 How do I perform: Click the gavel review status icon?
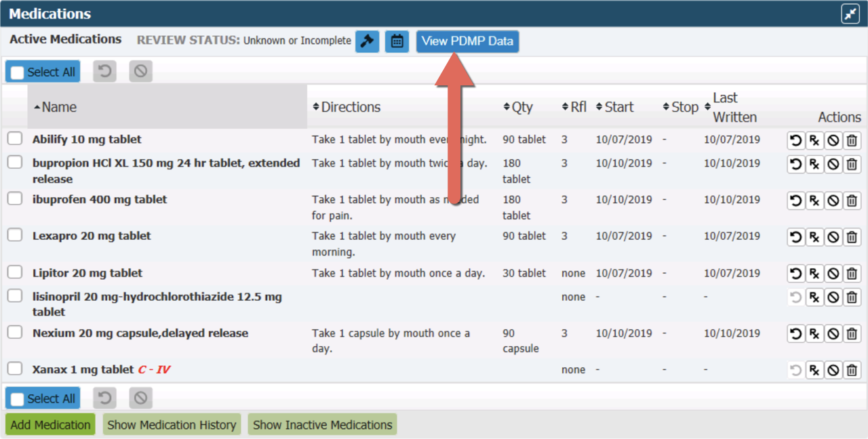[367, 41]
